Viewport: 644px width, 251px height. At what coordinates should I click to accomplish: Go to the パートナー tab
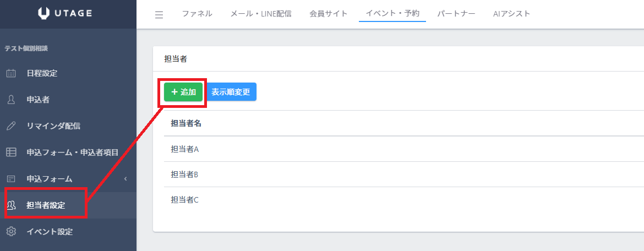(456, 14)
